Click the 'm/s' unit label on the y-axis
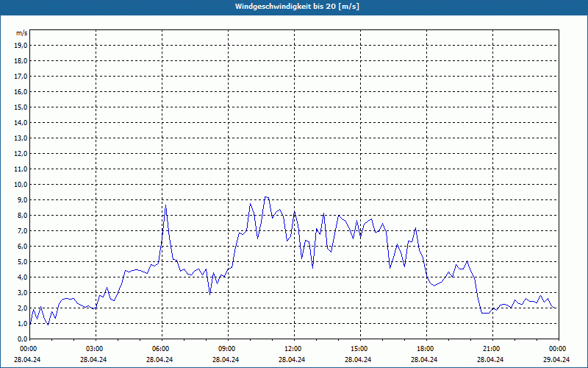This screenshot has height=368, width=588. tap(22, 33)
